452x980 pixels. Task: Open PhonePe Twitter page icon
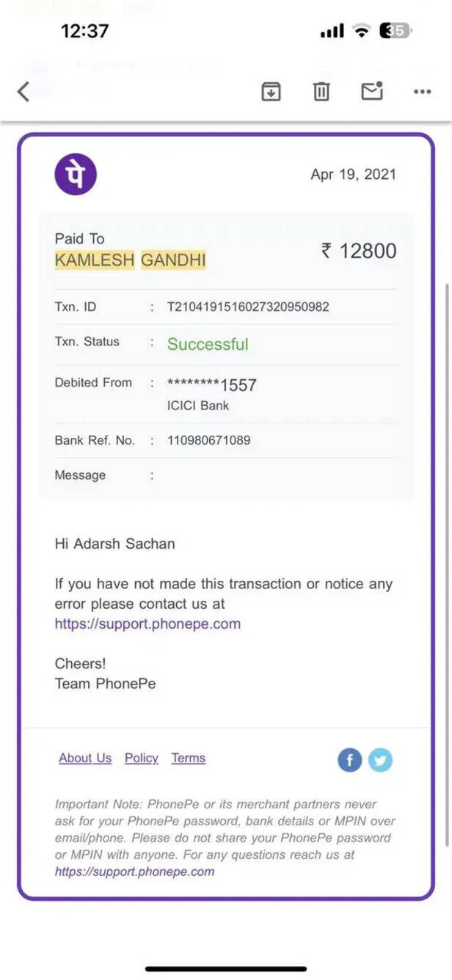point(380,760)
